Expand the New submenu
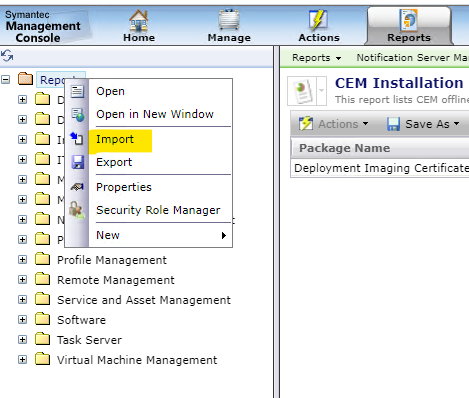The height and width of the screenshot is (398, 469). pyautogui.click(x=160, y=235)
